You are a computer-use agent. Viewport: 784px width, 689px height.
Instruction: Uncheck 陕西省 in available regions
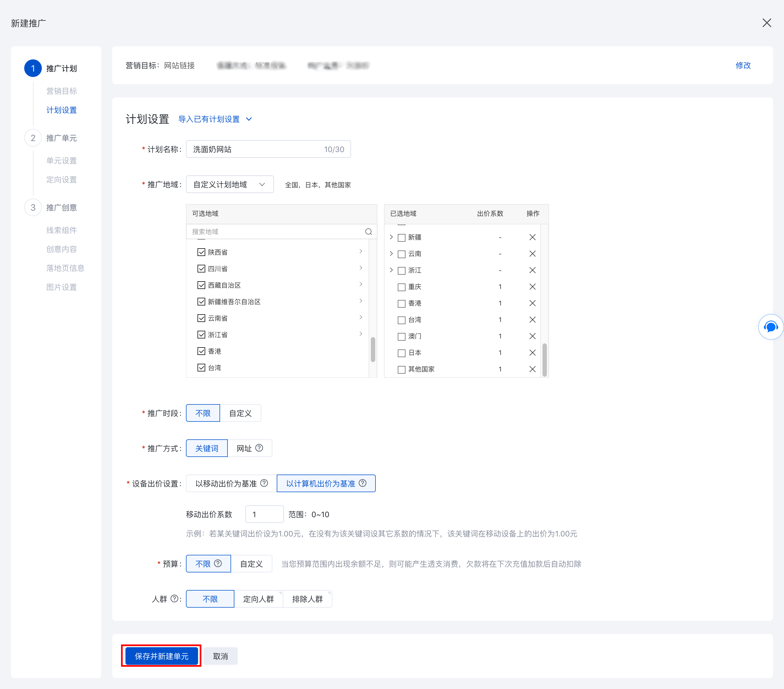(x=201, y=252)
